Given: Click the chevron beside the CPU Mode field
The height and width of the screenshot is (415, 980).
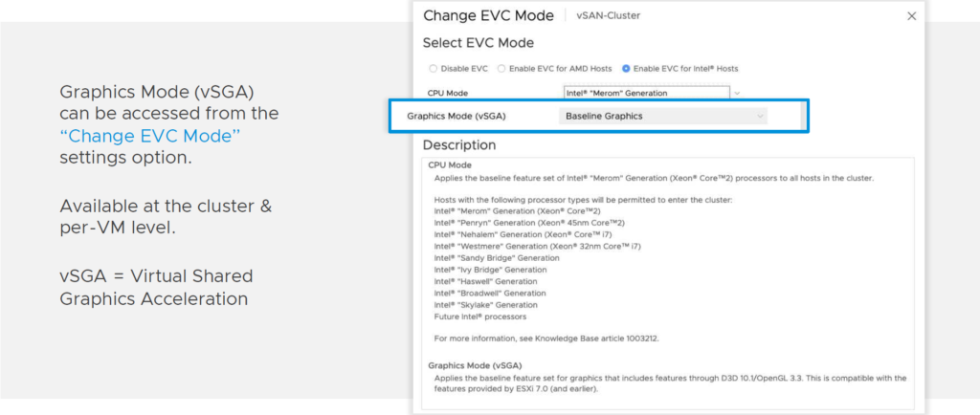Looking at the screenshot, I should 737,93.
